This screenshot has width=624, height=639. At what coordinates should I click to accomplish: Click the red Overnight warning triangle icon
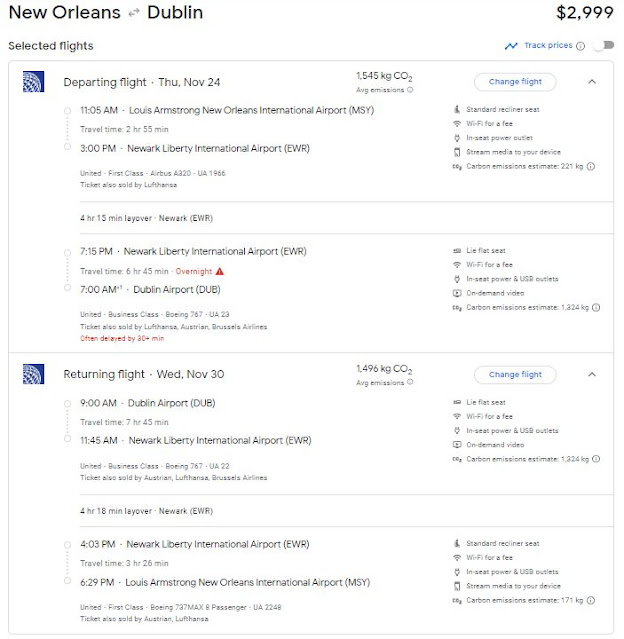coord(220,271)
